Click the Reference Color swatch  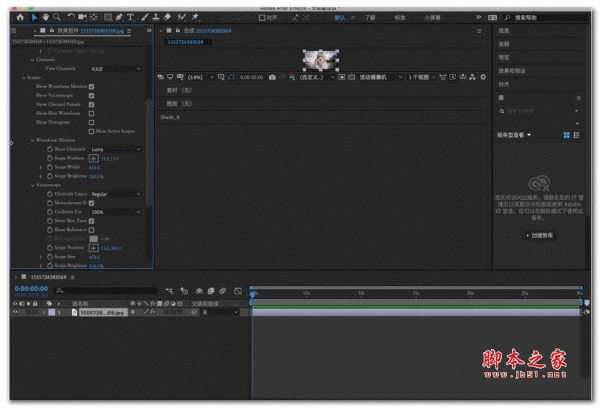pos(94,238)
